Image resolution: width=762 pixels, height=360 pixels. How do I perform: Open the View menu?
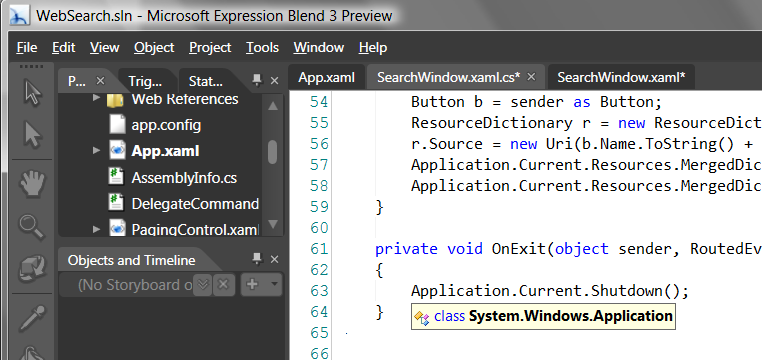coord(104,48)
